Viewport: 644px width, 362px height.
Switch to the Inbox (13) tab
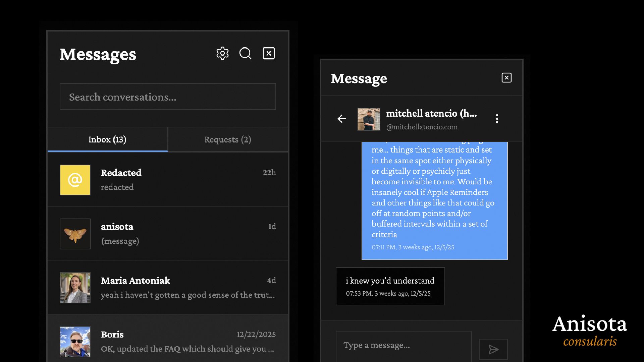pyautogui.click(x=107, y=139)
